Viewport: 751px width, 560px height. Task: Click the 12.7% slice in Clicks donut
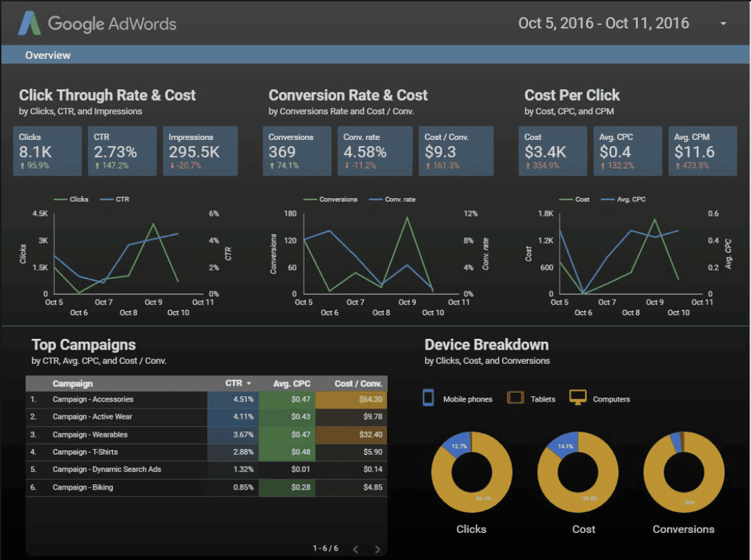459,445
